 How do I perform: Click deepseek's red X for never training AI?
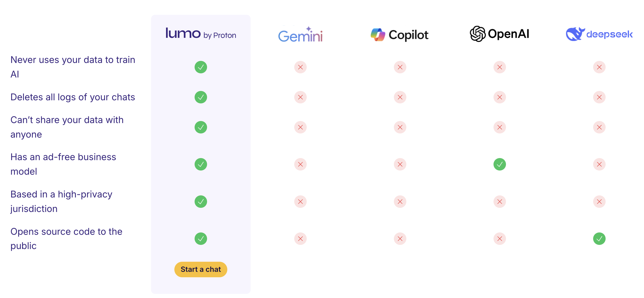[x=599, y=67]
